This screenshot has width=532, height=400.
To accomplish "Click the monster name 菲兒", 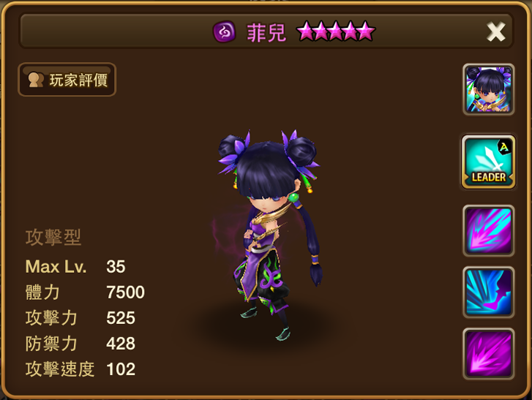I will pos(266,33).
